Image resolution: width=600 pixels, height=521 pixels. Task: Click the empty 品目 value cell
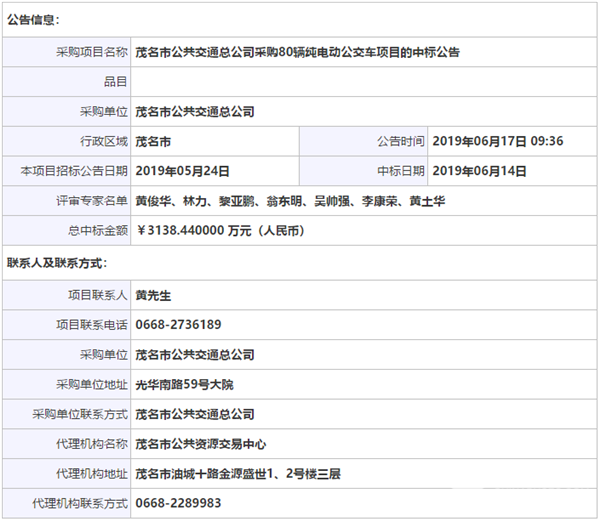[x=363, y=81]
